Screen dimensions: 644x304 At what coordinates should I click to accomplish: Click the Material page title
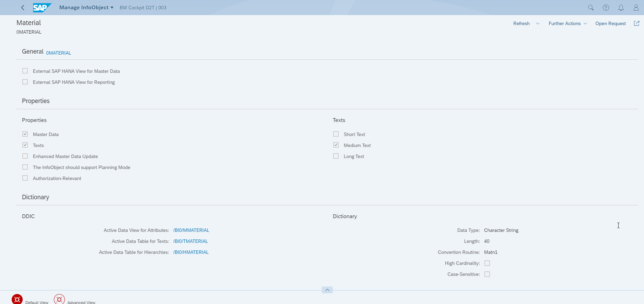pyautogui.click(x=29, y=23)
